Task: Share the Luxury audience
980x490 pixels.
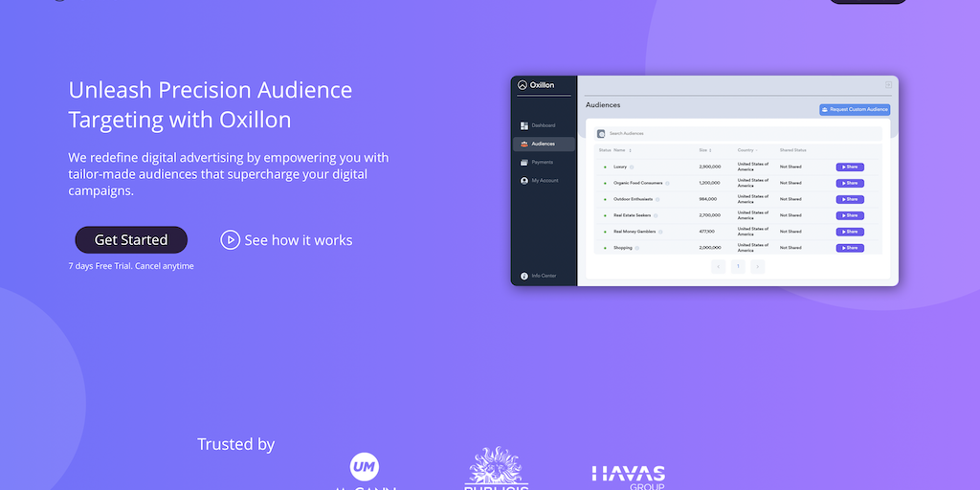Action: [x=850, y=167]
